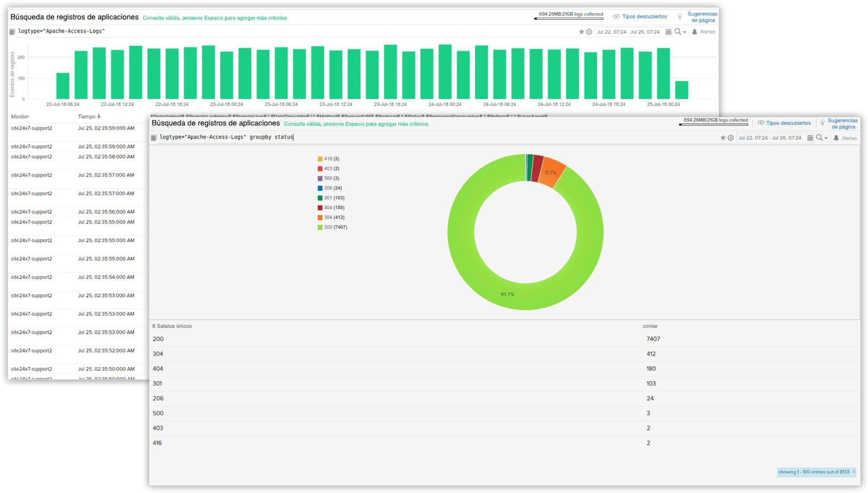Open the calendar date picker

[x=809, y=138]
